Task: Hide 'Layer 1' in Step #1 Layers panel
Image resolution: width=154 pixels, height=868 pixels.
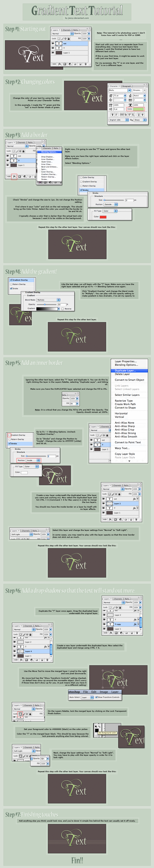Action: (x=53, y=53)
